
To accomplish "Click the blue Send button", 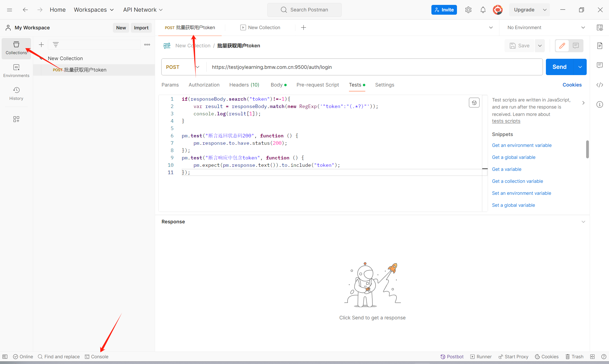I will click(x=559, y=67).
